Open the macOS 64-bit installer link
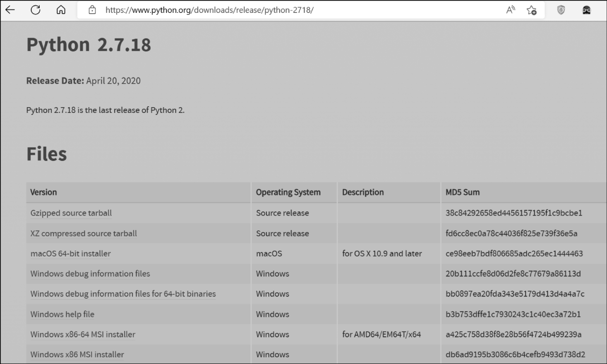Viewport: 607px width, 364px height. point(70,254)
